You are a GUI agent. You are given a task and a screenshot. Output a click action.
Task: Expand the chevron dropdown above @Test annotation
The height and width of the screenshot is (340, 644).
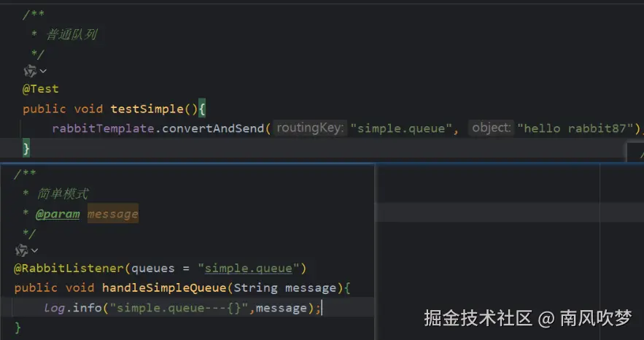pos(43,72)
